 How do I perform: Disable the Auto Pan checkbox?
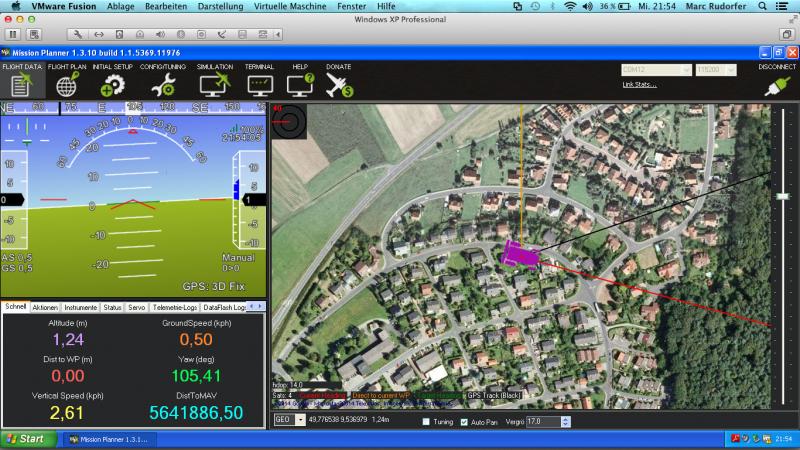[x=464, y=422]
